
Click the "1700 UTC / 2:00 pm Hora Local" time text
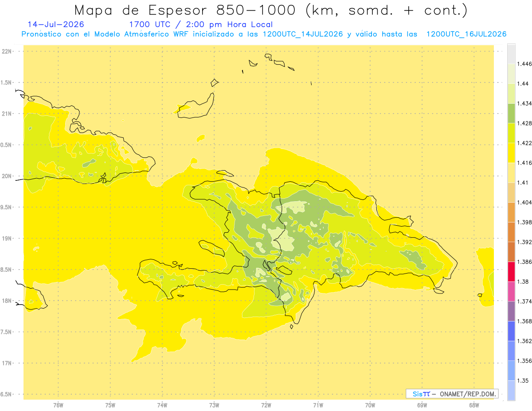coord(201,24)
